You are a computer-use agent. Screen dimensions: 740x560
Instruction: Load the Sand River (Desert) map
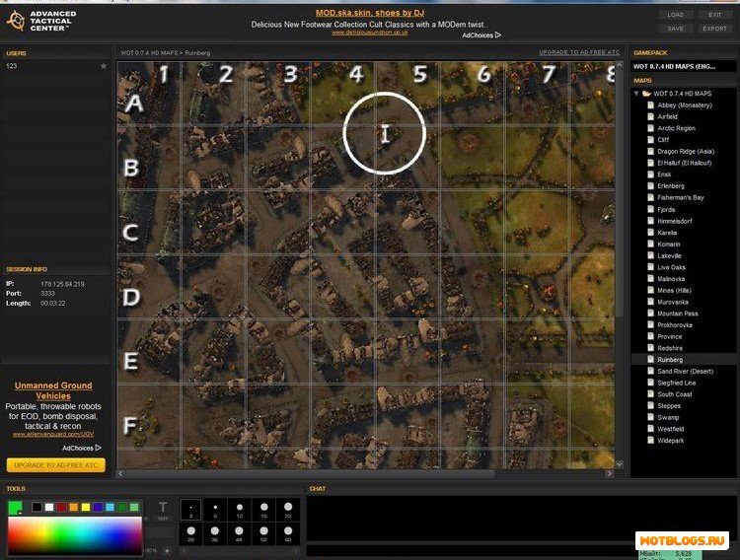pos(686,372)
